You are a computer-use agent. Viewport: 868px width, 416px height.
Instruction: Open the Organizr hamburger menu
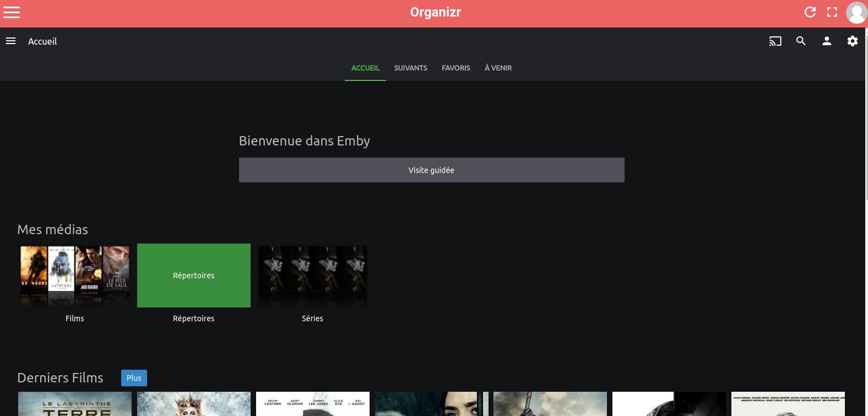click(12, 12)
